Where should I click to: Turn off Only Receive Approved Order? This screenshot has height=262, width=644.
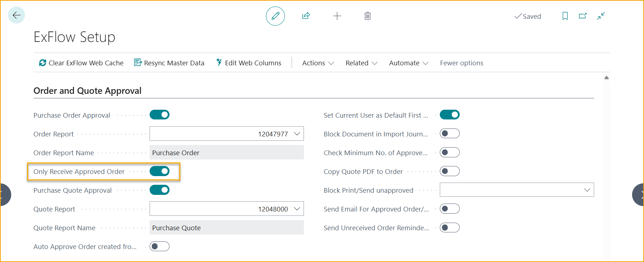[x=159, y=171]
